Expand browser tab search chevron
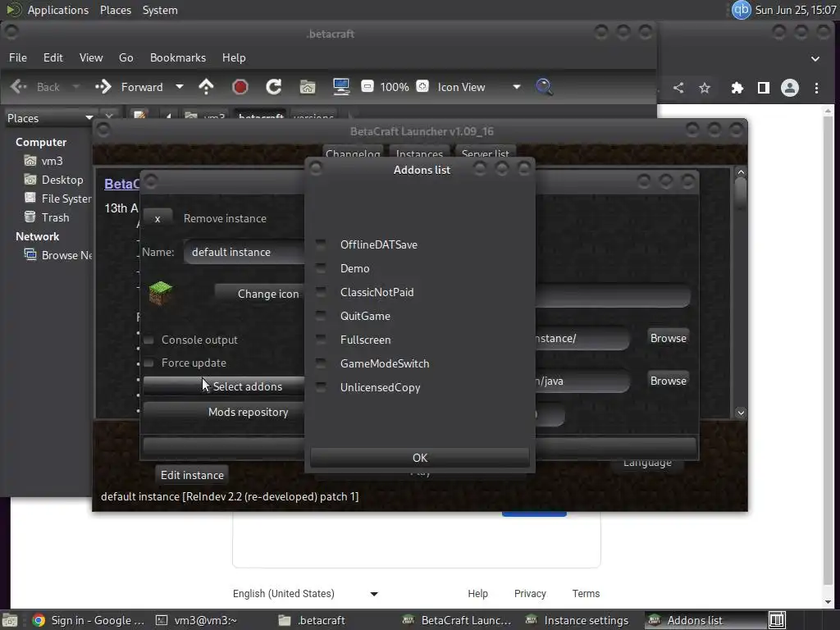Image resolution: width=840 pixels, height=630 pixels. pos(815,58)
